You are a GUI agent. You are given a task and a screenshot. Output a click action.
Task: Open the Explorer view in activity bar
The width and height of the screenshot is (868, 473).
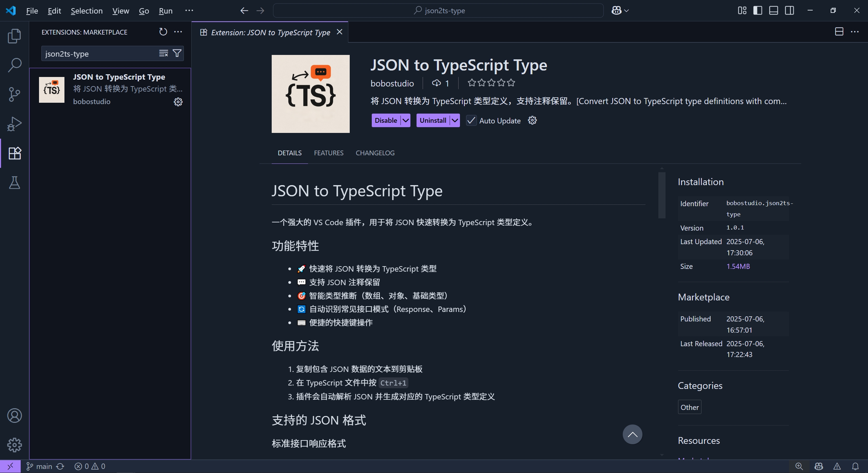pyautogui.click(x=14, y=36)
